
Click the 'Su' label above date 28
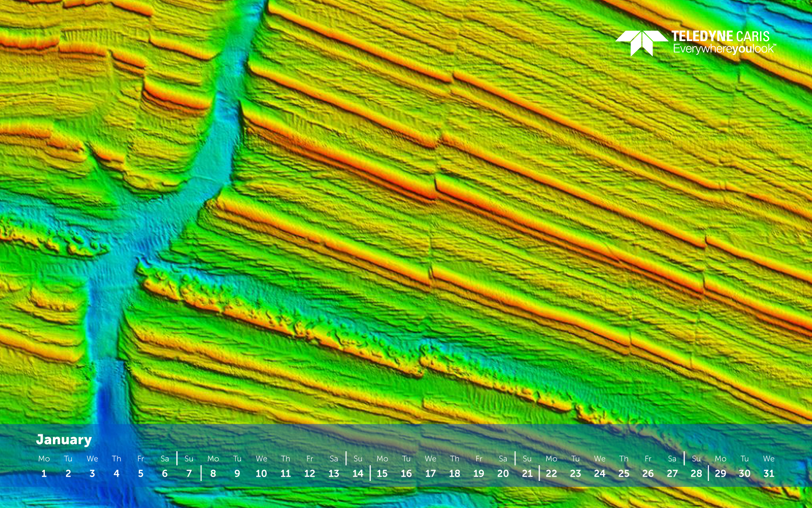click(x=696, y=459)
